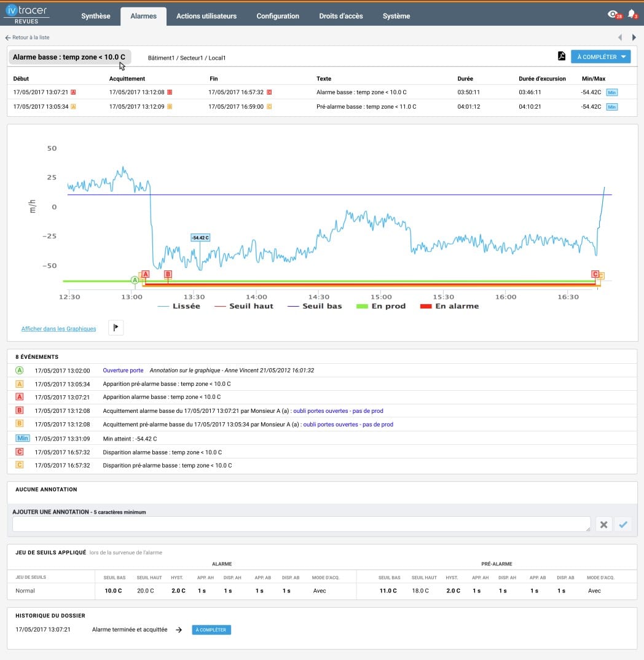Viewport: 644px width, 660px height.
Task: Click the Min badge in first row
Action: pyautogui.click(x=611, y=92)
